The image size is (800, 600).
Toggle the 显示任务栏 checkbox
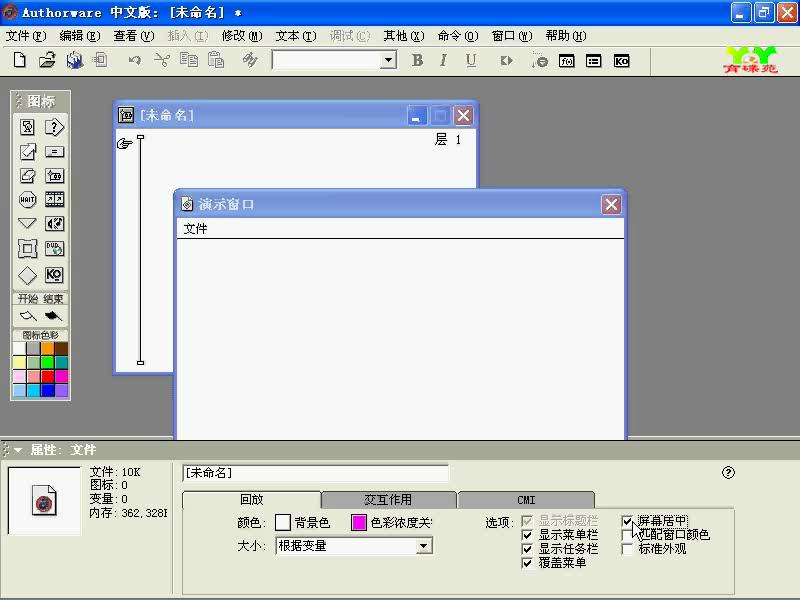(527, 549)
